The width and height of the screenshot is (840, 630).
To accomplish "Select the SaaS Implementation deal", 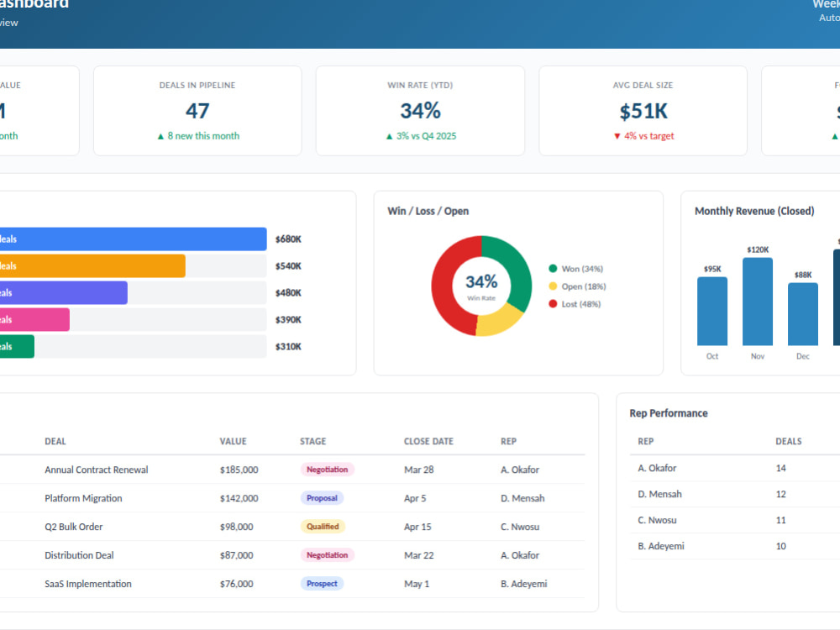I will point(88,584).
